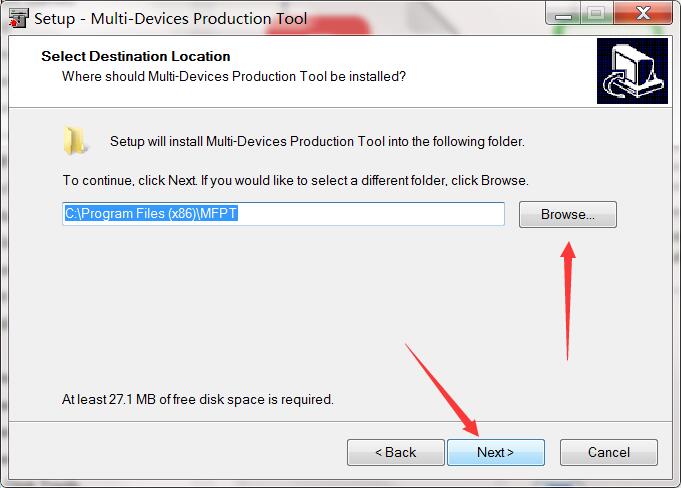Open the Browse folder dialog
The height and width of the screenshot is (488, 681).
pos(567,214)
